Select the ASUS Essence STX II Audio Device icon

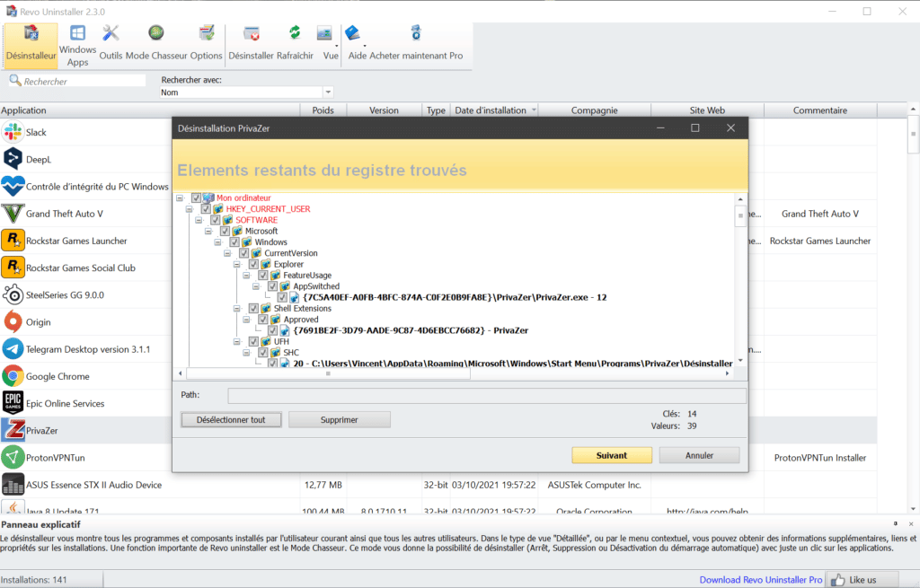coord(13,485)
